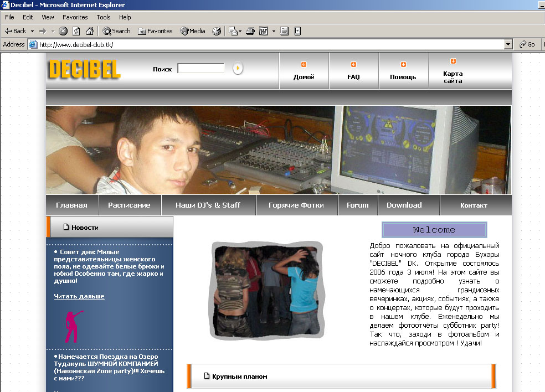
Task: Select the Главная navigation tab
Action: click(72, 205)
